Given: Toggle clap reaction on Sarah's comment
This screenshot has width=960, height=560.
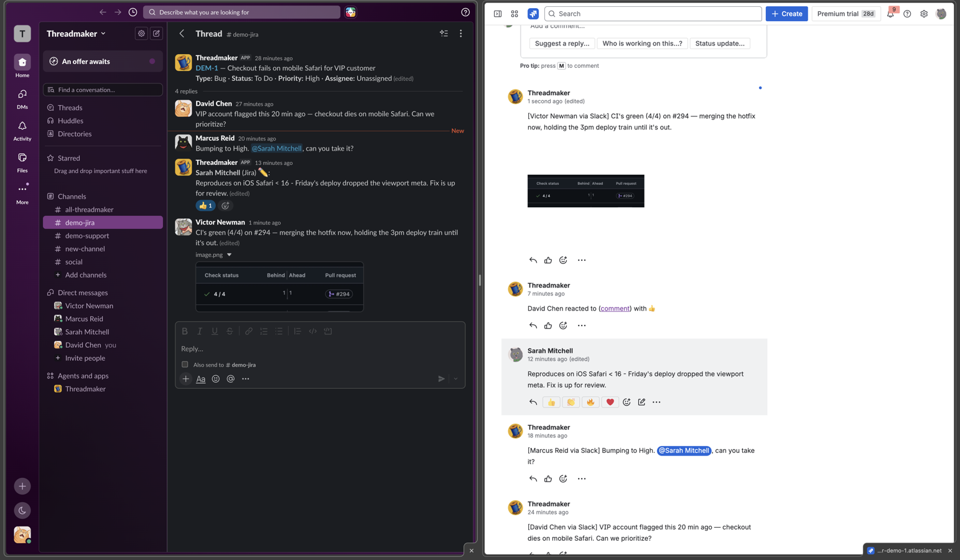Looking at the screenshot, I should coord(571,402).
